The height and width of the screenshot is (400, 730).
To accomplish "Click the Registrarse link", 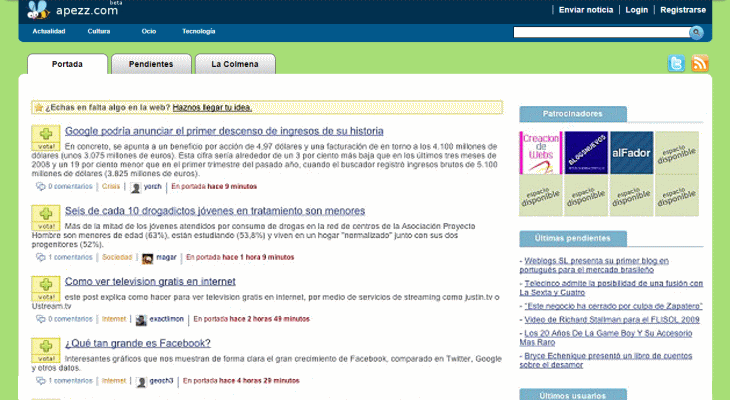I will [683, 10].
